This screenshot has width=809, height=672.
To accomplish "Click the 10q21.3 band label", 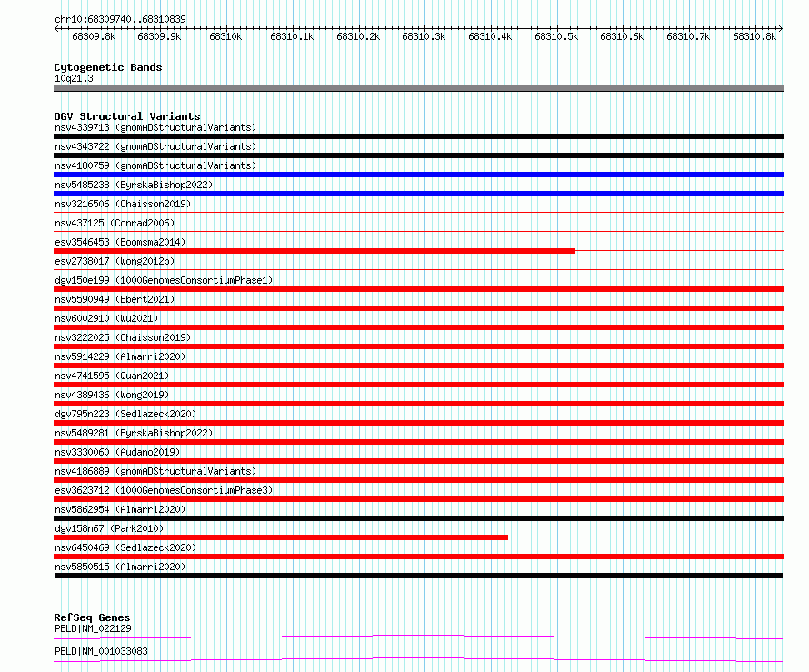I will 74,78.
